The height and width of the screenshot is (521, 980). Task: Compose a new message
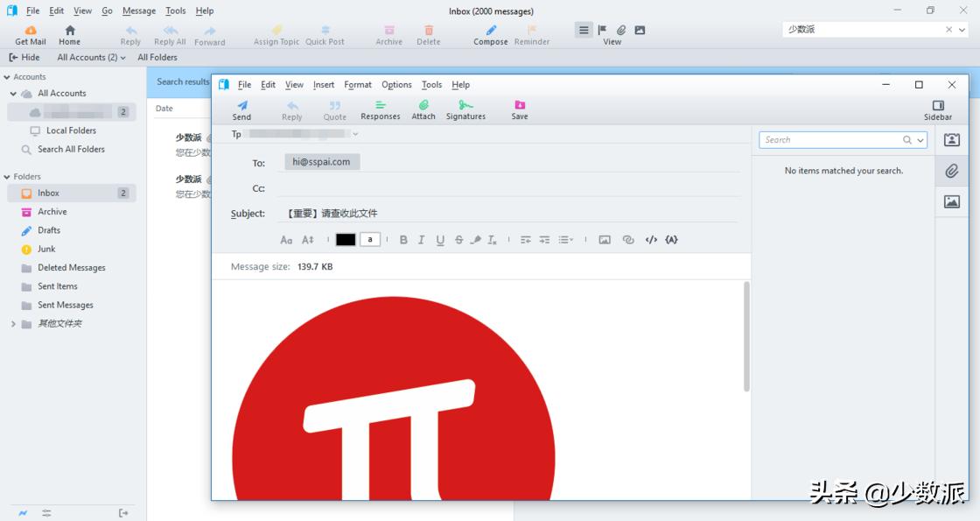(491, 36)
